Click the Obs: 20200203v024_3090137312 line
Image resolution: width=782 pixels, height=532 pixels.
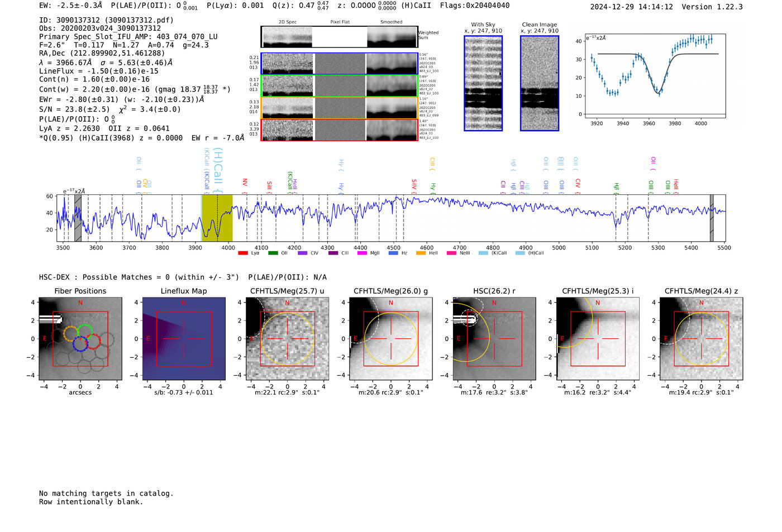tap(100, 28)
